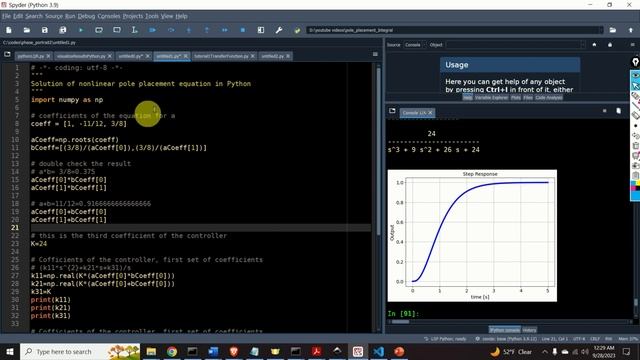Select the Plots pane tab
640x360 pixels.
pyautogui.click(x=516, y=98)
